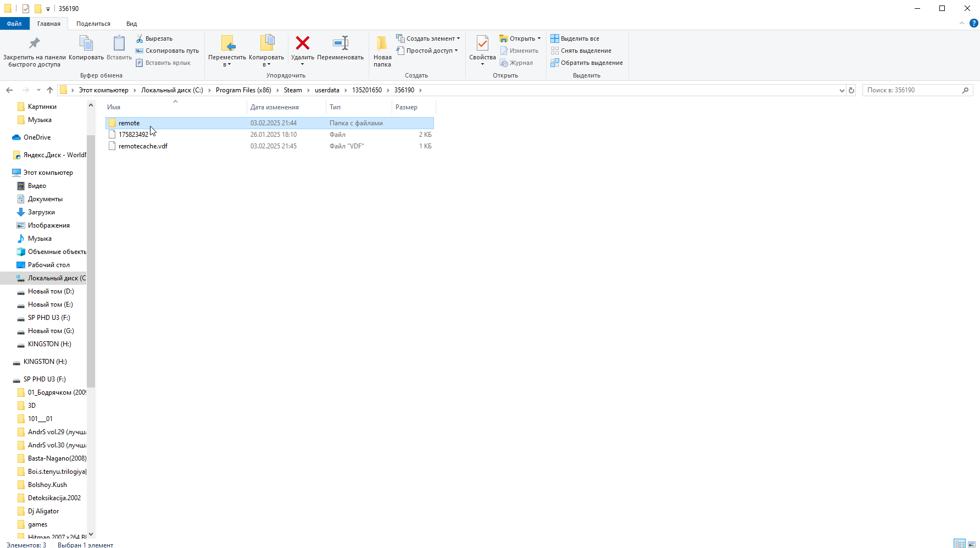Select the remote folder row
Viewport: 980px width, 548px height.
[x=269, y=123]
